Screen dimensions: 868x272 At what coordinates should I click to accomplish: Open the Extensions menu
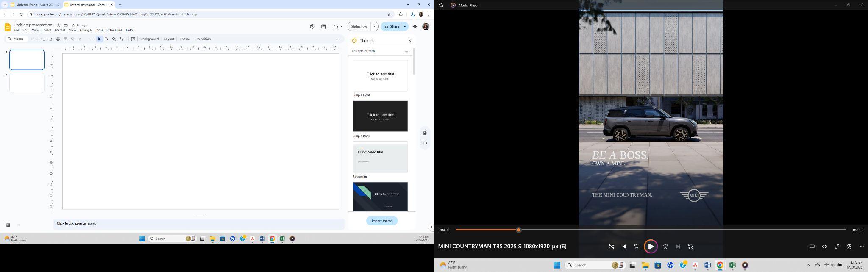pos(114,31)
